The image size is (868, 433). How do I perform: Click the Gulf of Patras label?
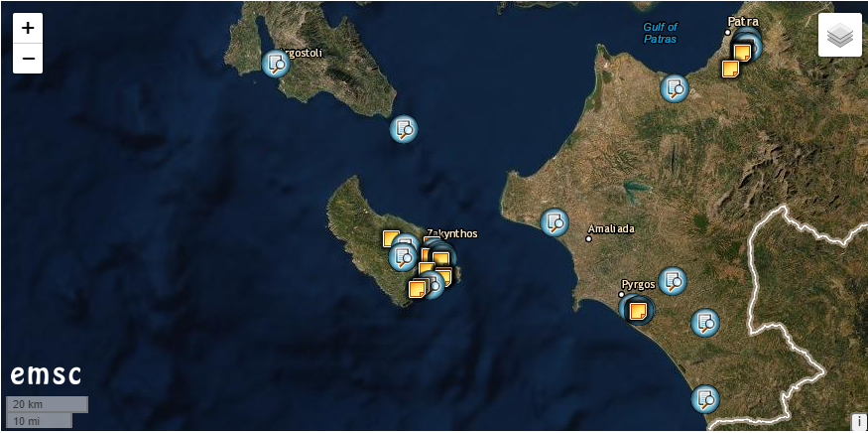click(x=660, y=33)
